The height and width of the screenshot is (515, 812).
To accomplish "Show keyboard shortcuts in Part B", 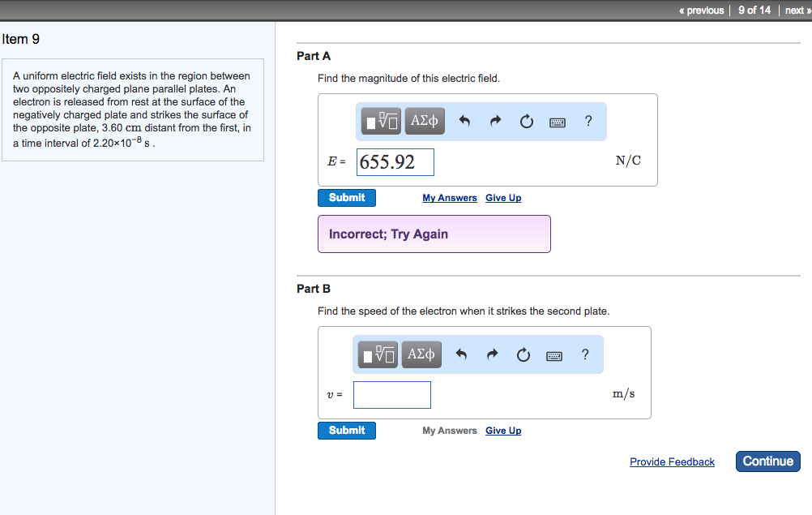I will (x=554, y=356).
